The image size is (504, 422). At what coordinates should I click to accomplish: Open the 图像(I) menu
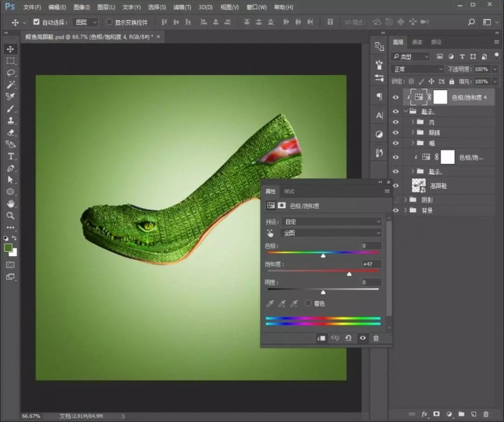(81, 7)
